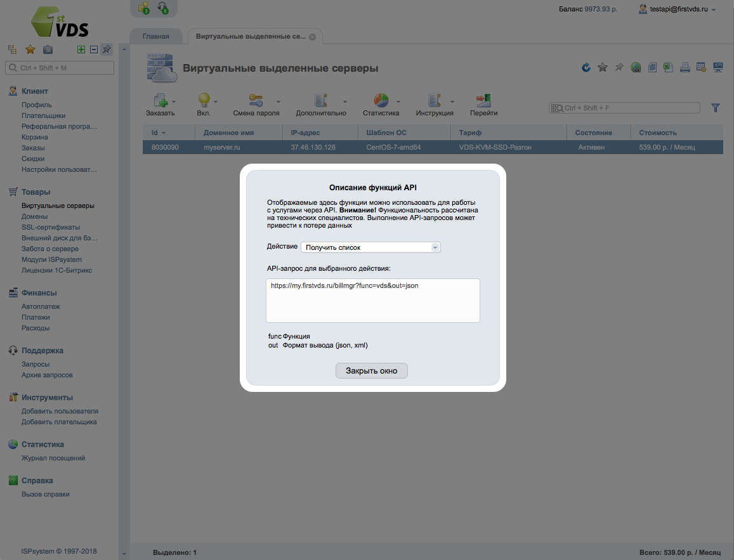The image size is (734, 560).
Task: Refresh the virtual servers list
Action: (x=586, y=67)
